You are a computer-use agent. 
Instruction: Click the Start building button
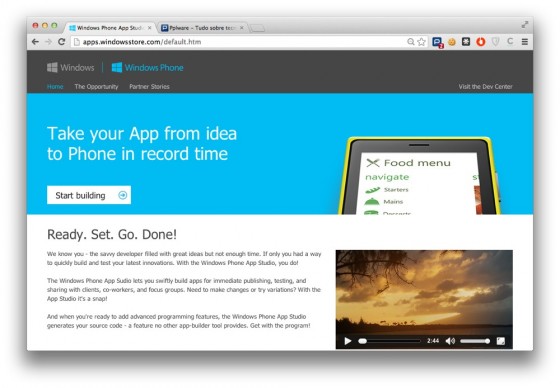(89, 195)
